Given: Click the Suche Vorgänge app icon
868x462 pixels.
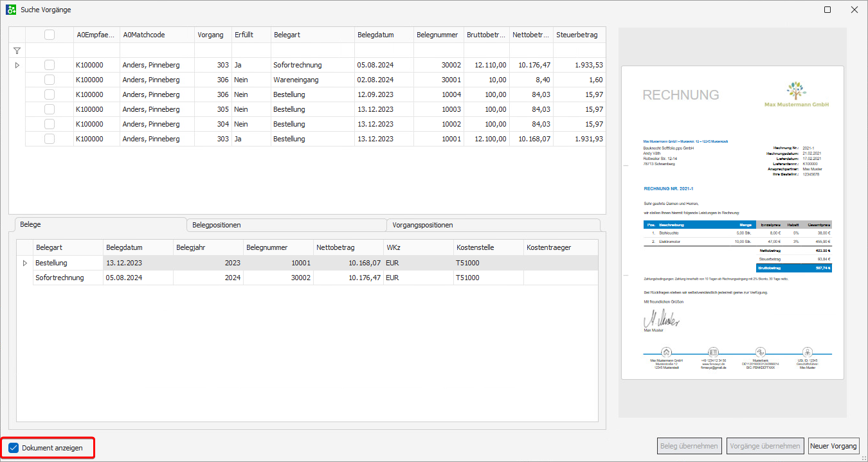Looking at the screenshot, I should [x=11, y=10].
